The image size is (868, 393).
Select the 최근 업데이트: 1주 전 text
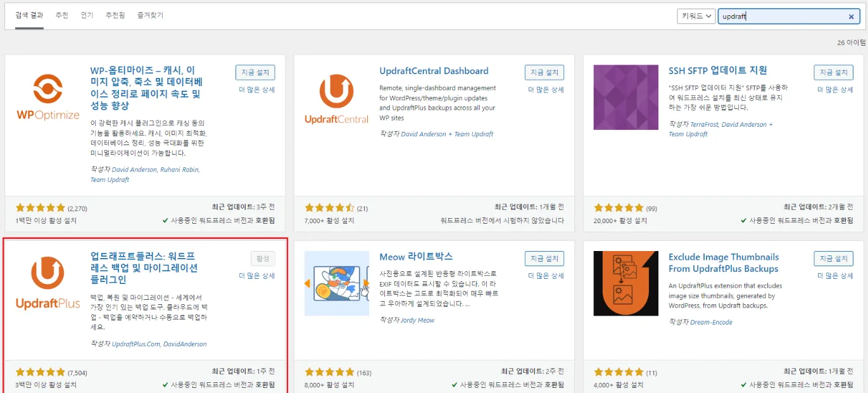point(243,371)
